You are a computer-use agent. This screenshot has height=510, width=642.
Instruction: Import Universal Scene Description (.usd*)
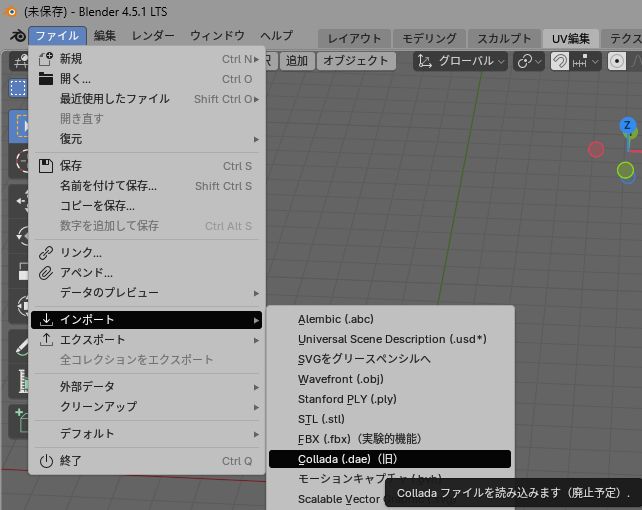pyautogui.click(x=390, y=339)
